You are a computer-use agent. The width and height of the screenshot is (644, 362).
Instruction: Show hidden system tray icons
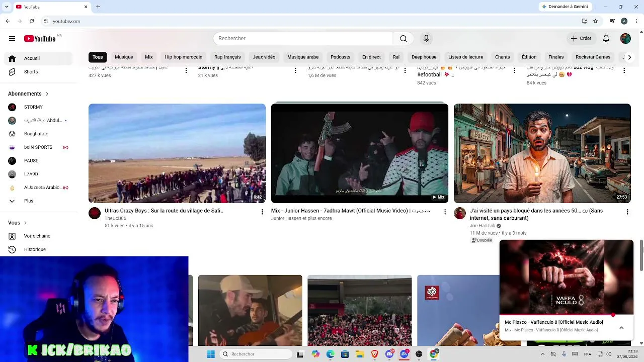542,354
